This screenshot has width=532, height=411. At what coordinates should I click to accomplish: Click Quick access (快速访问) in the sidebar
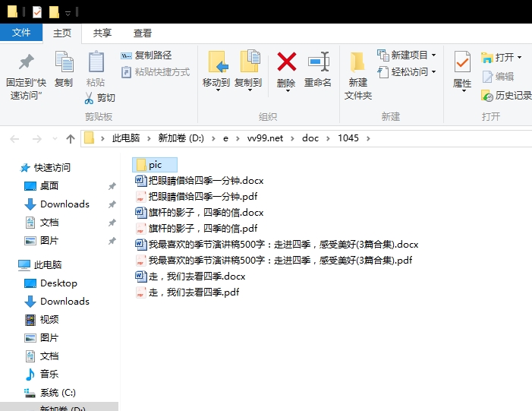coord(45,167)
